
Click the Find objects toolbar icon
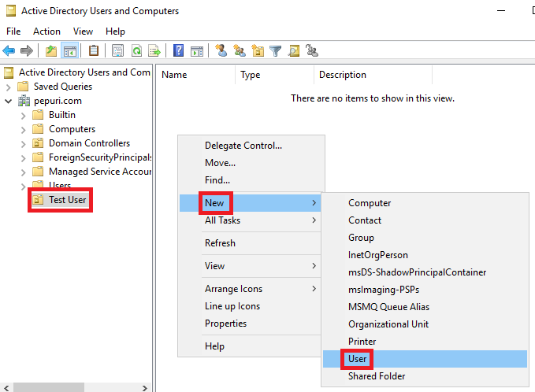click(294, 51)
